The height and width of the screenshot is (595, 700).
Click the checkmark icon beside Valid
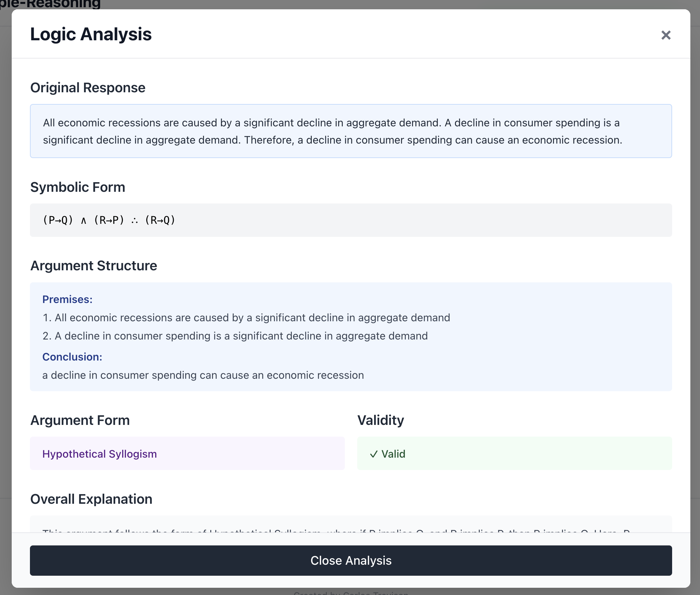click(x=374, y=454)
